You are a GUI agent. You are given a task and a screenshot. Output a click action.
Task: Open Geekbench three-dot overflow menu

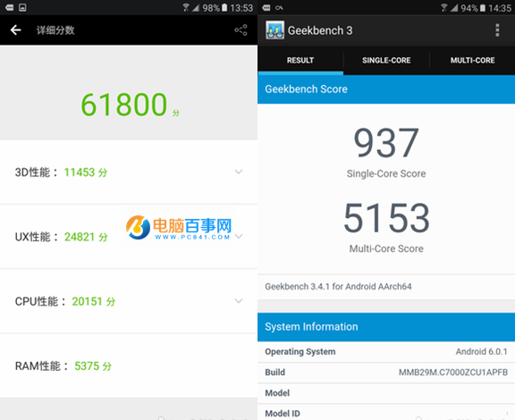coord(497,30)
